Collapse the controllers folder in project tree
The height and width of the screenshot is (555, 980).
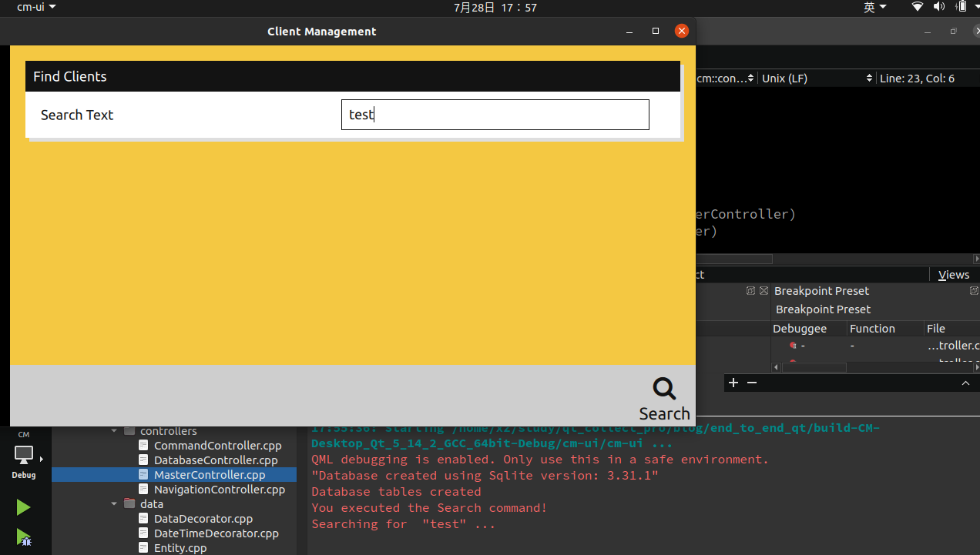115,431
